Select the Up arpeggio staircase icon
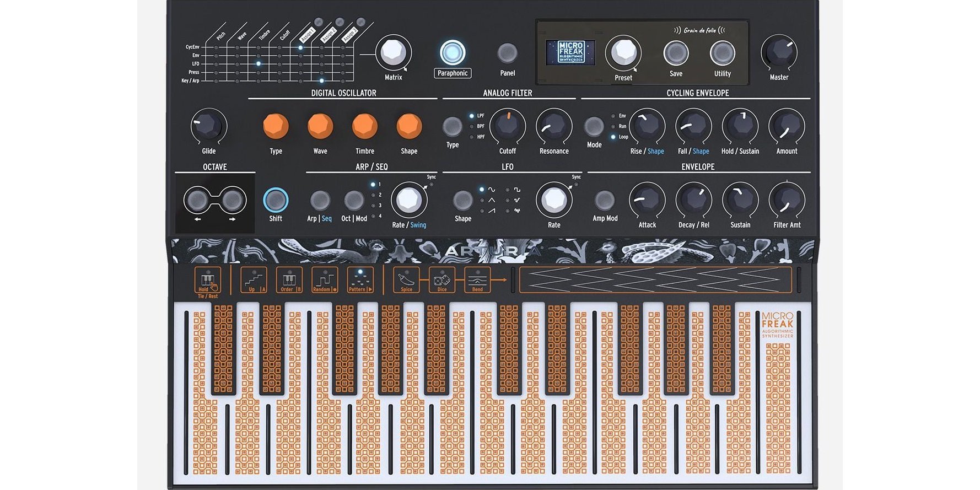980x490 pixels. 254,280
